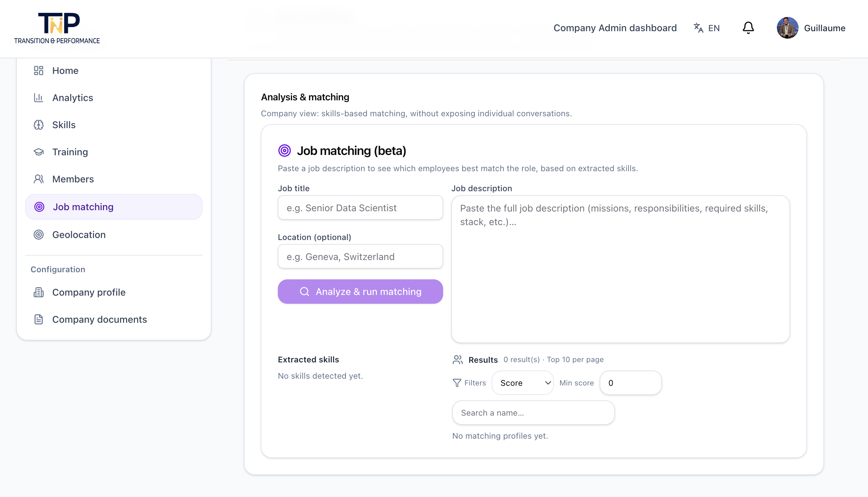The height and width of the screenshot is (497, 868).
Task: Click the Skills brain icon
Action: tap(39, 125)
